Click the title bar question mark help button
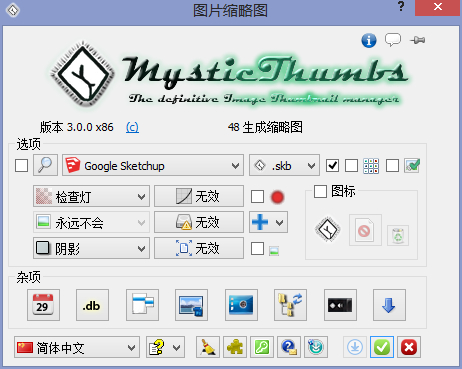Image resolution: width=462 pixels, height=369 pixels. 401,7
